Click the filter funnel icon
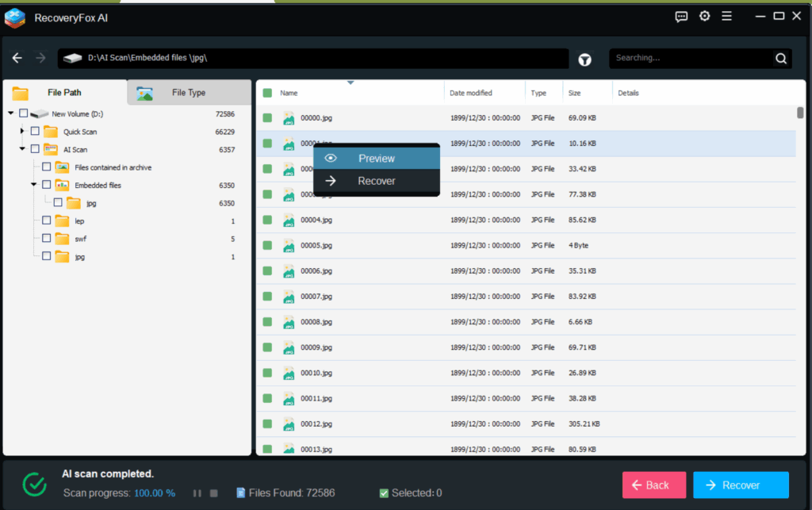The image size is (812, 510). 585,59
